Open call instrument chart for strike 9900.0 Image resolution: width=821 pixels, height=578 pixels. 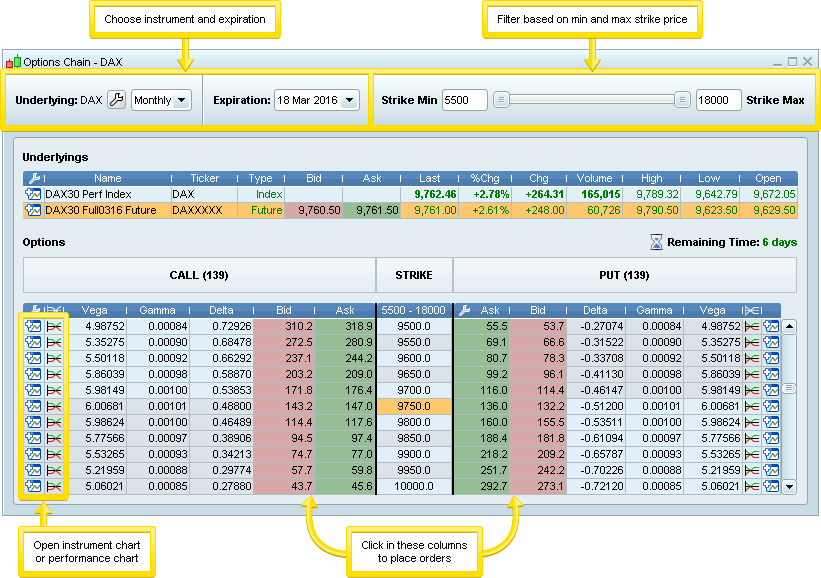coord(33,454)
